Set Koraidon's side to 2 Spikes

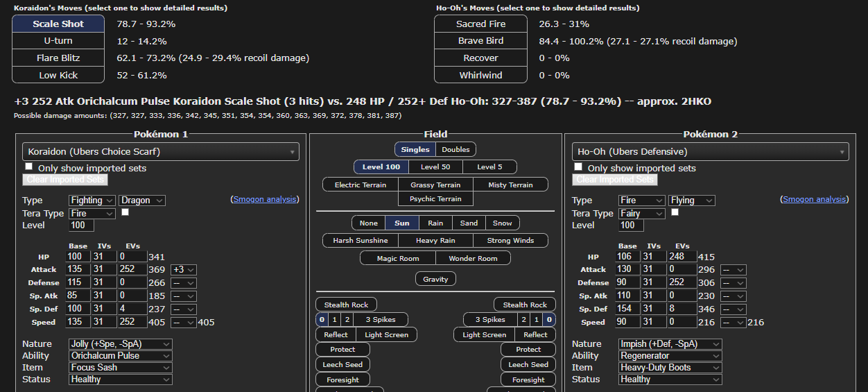[x=347, y=319]
